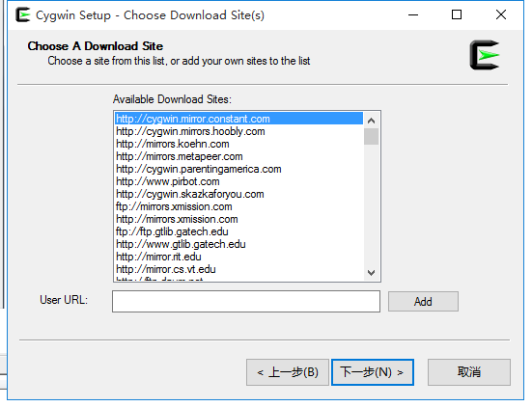Select http://cygwin.mirror.constant.com in the list
Viewport: 532px width, 407px height.
238,119
